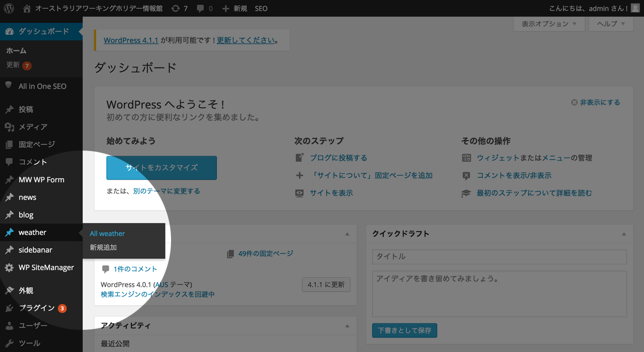Click the updates refresh icon in the admin bar

[x=175, y=9]
